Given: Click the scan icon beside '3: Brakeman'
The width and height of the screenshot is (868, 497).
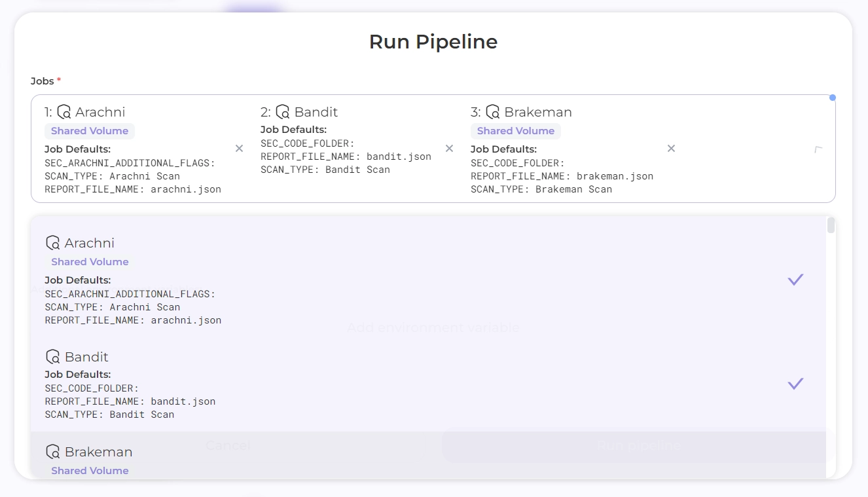Looking at the screenshot, I should (x=492, y=112).
